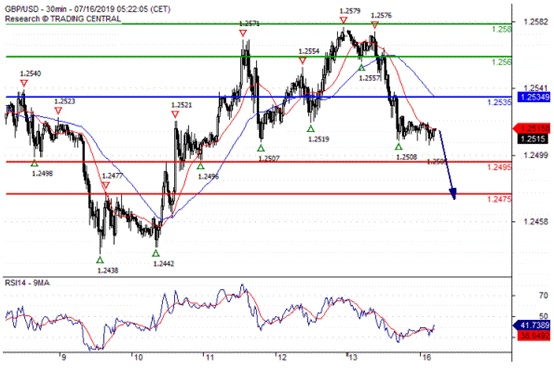Click the red triangle marker under 1.2523
554x371 pixels.
[x=58, y=111]
